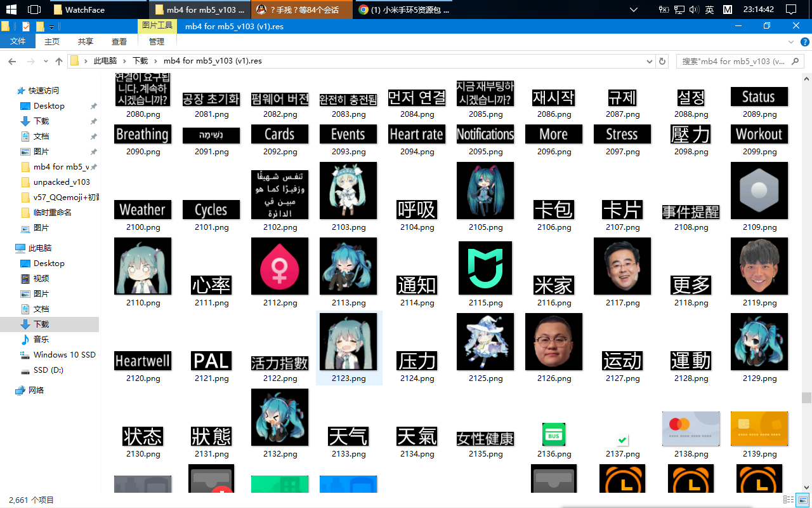This screenshot has width=812, height=508.
Task: Open QQ chat 等84个会话 taskbar item
Action: 302,10
